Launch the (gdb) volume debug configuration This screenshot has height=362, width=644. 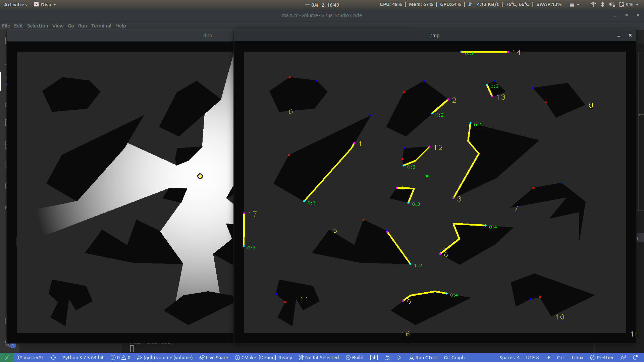(164, 358)
